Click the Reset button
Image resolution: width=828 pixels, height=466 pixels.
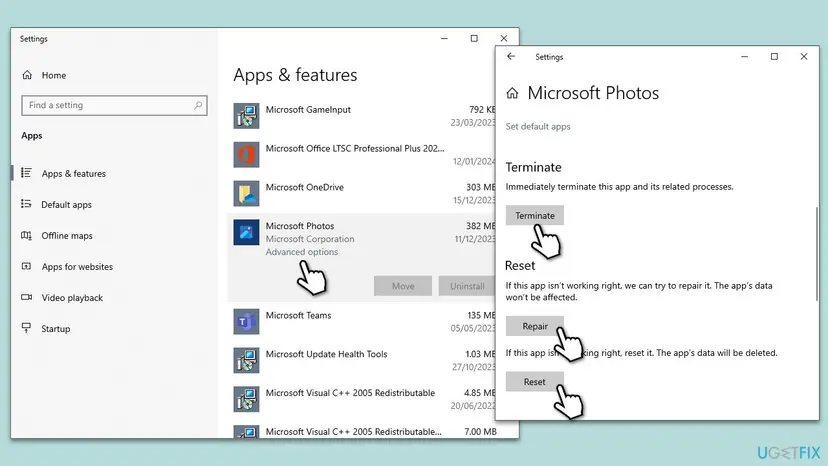534,381
